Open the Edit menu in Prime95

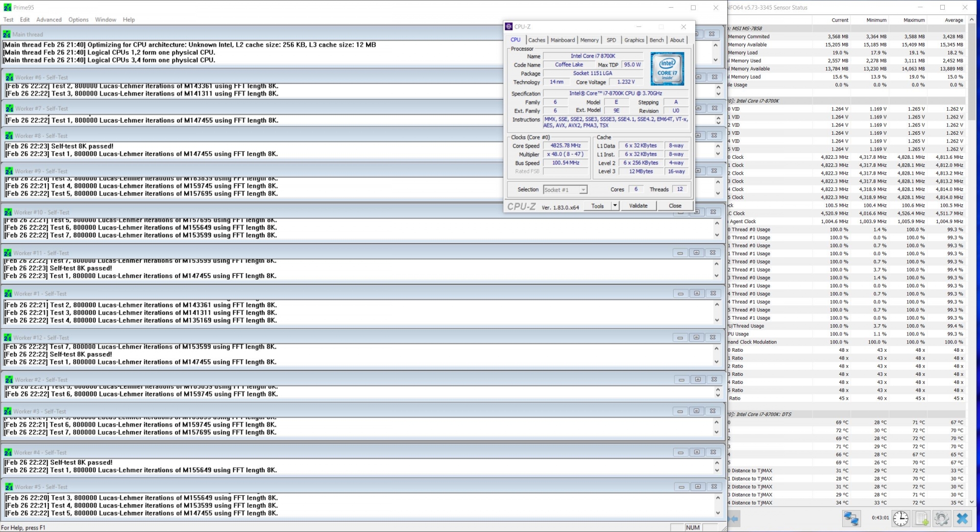pos(25,19)
